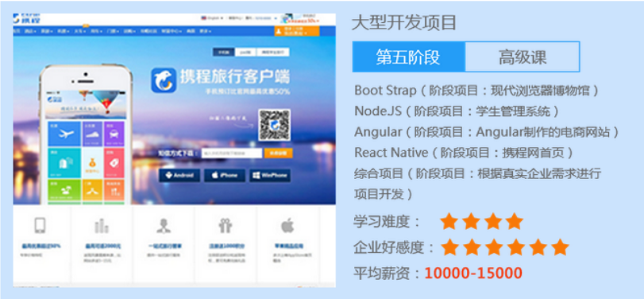Tap the teal hotel building tile on the phone
This screenshot has width=644, height=299.
click(64, 163)
